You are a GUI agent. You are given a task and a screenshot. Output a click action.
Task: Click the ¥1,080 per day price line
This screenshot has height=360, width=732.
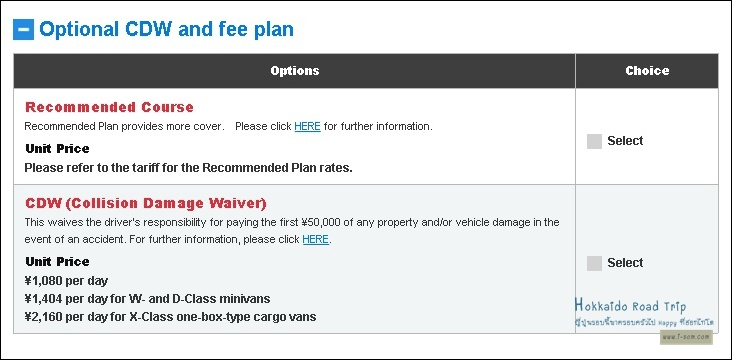click(x=66, y=281)
